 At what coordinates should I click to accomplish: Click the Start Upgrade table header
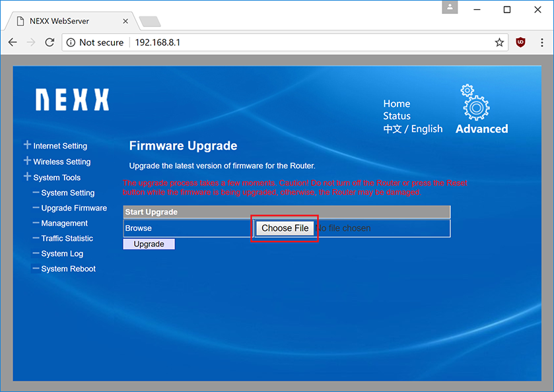pos(287,212)
